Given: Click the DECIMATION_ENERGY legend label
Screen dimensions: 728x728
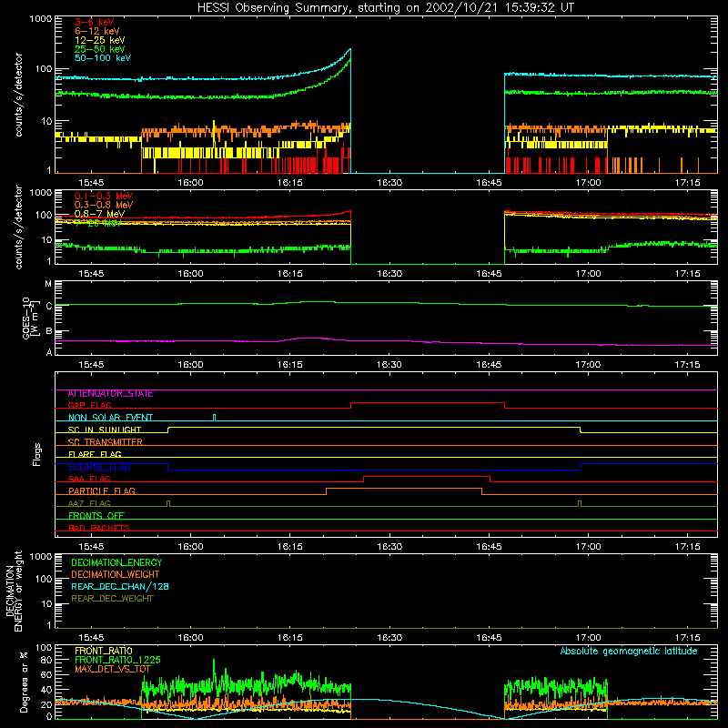Looking at the screenshot, I should pyautogui.click(x=116, y=562).
